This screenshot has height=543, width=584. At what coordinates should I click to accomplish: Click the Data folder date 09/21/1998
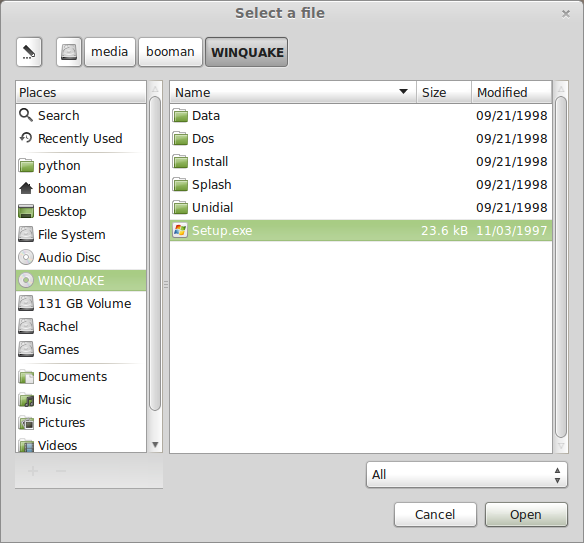[511, 115]
